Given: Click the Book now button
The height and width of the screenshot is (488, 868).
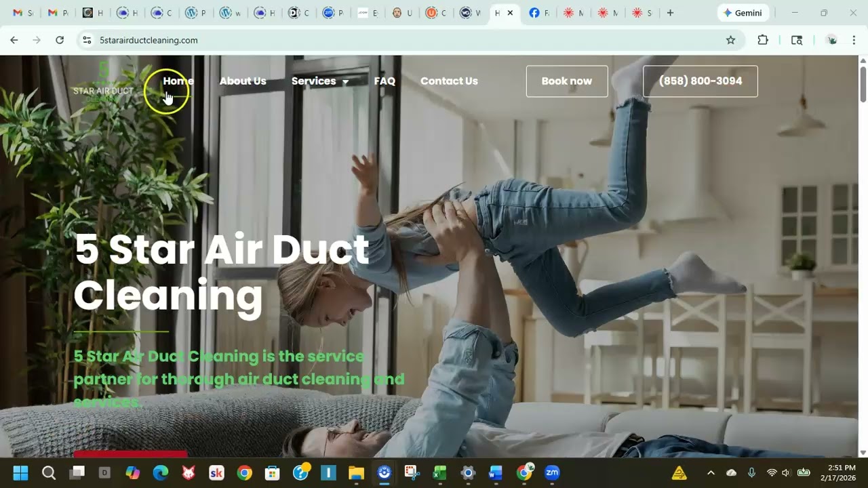Looking at the screenshot, I should tap(567, 81).
